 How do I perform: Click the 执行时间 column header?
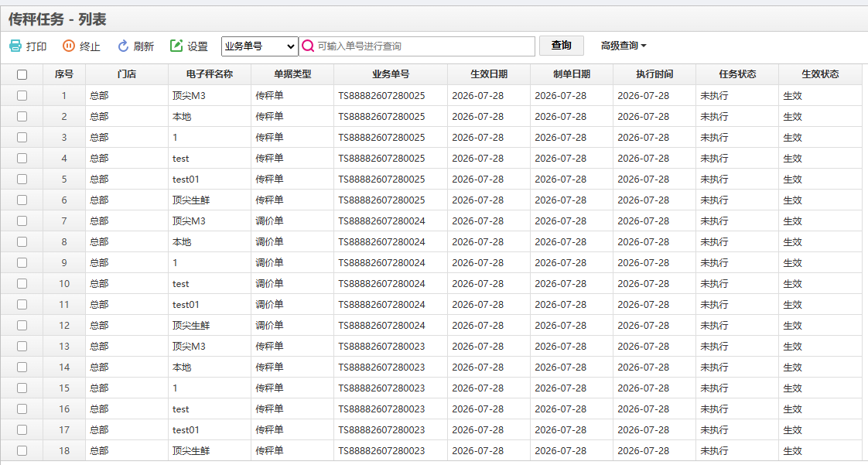654,74
